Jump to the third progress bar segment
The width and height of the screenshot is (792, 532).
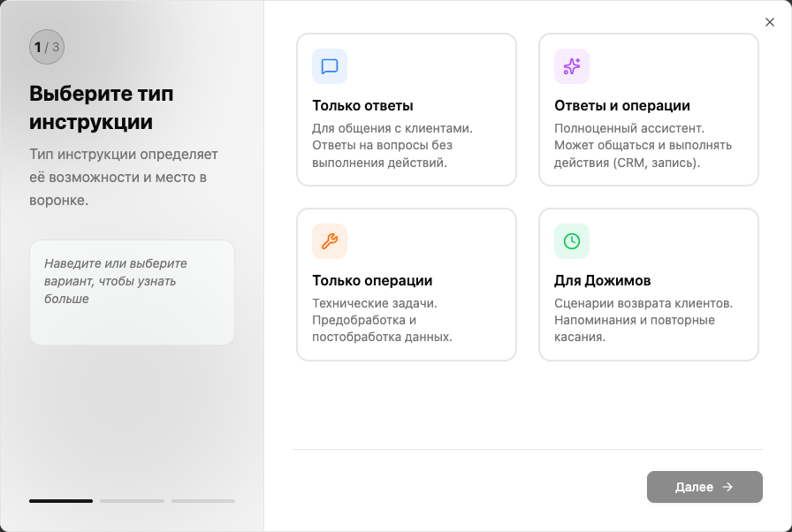[x=203, y=501]
